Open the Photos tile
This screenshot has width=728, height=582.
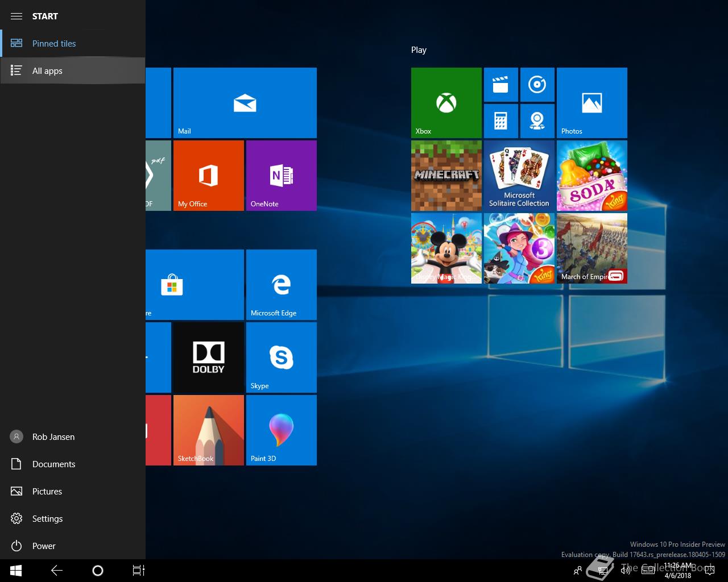click(x=591, y=103)
